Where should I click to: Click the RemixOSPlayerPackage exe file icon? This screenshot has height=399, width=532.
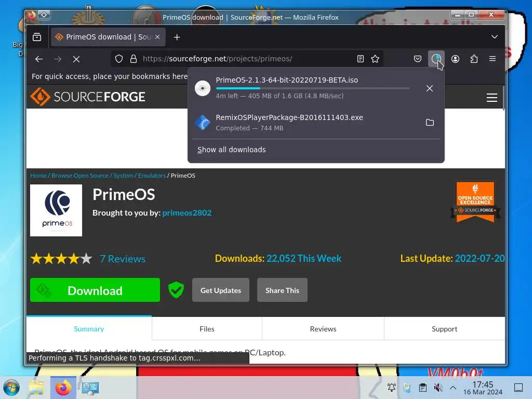(x=203, y=123)
